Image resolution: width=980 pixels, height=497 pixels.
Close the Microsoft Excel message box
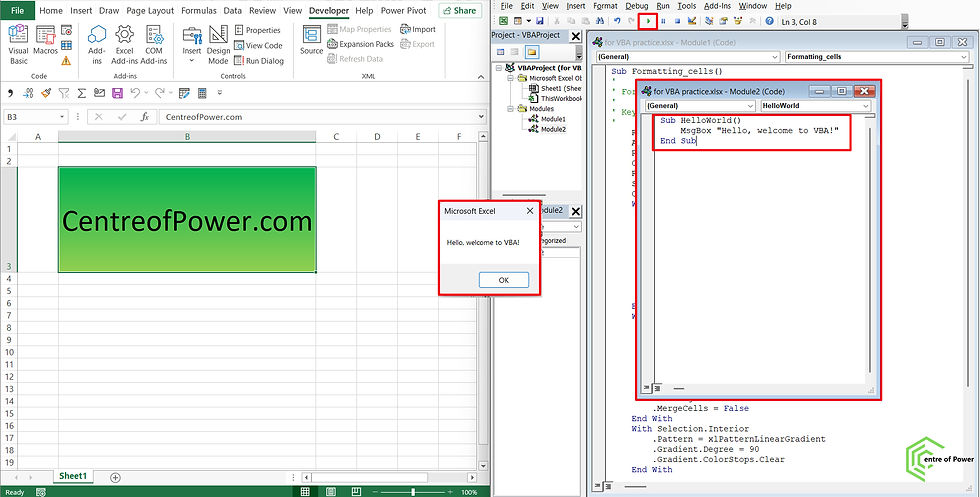[529, 211]
